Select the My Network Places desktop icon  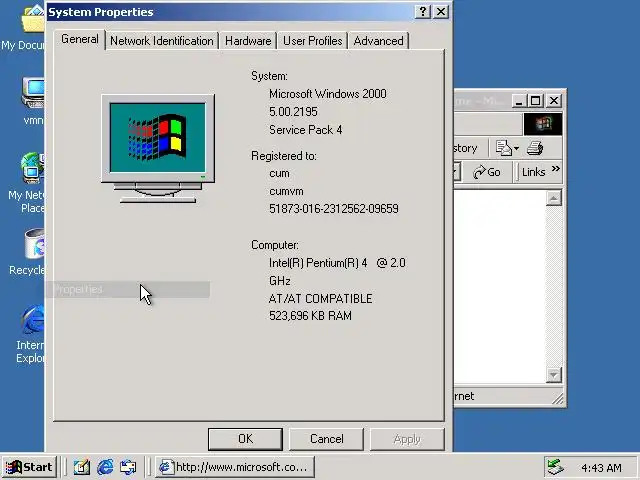coord(27,183)
